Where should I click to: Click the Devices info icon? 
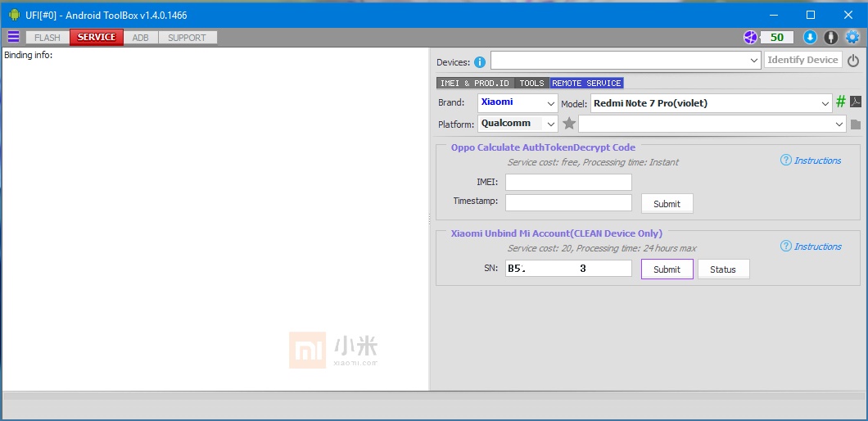pyautogui.click(x=479, y=62)
